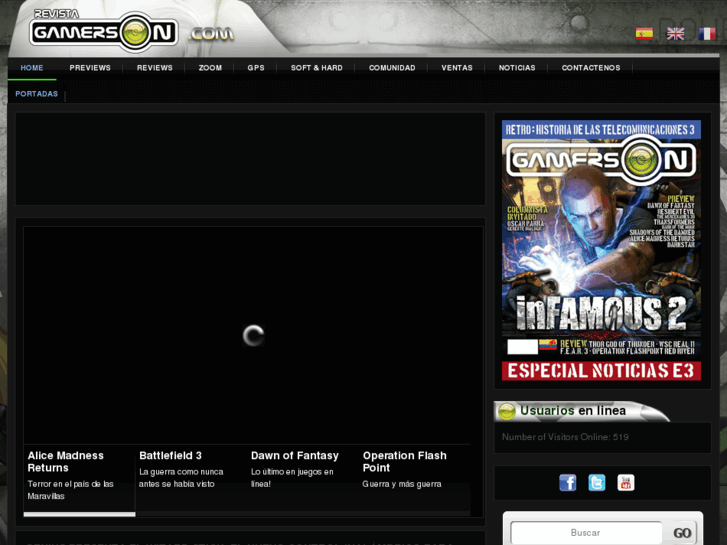727x545 pixels.
Task: Open the YouTube channel icon
Action: point(625,482)
